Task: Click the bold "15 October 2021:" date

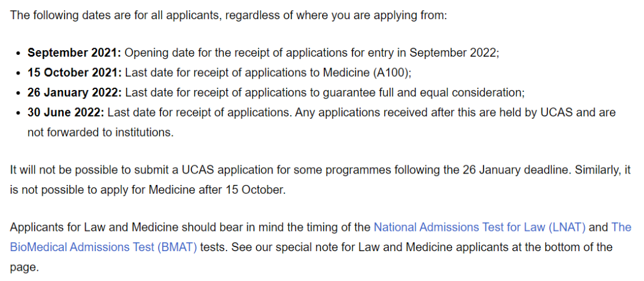Action: point(75,73)
